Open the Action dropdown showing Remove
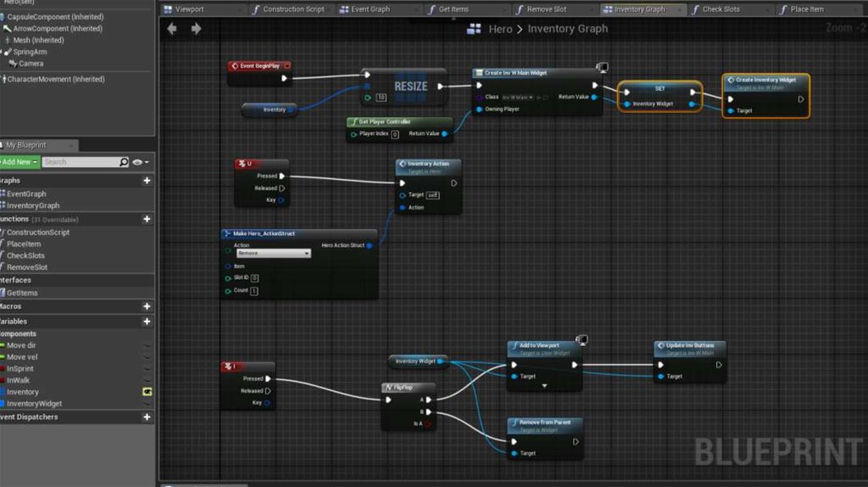Screen dimensions: 868x487 click(x=272, y=254)
